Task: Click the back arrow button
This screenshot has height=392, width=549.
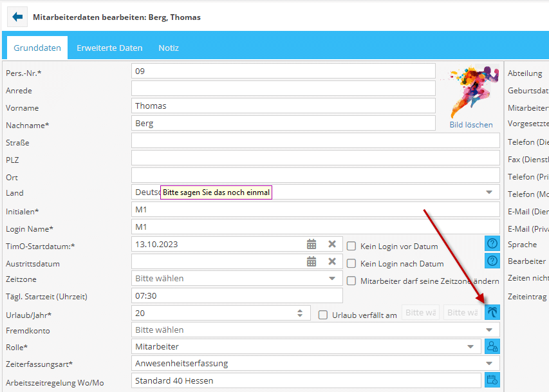Action: pyautogui.click(x=17, y=17)
